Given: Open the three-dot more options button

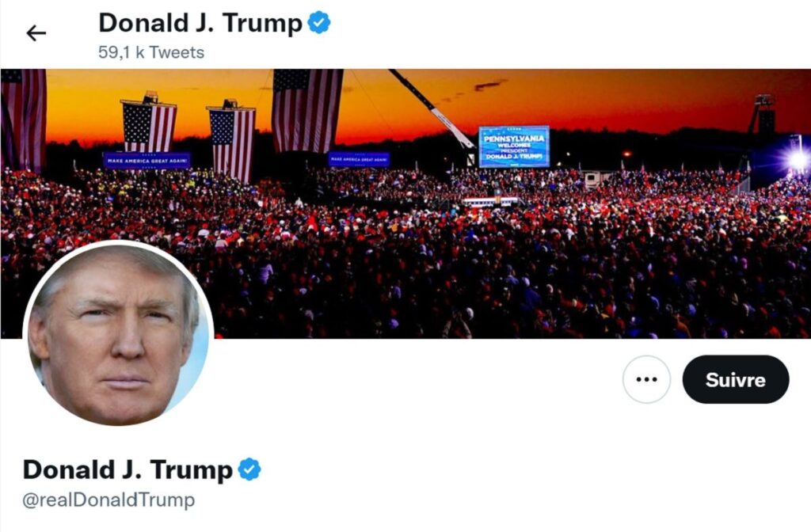Looking at the screenshot, I should (x=646, y=379).
